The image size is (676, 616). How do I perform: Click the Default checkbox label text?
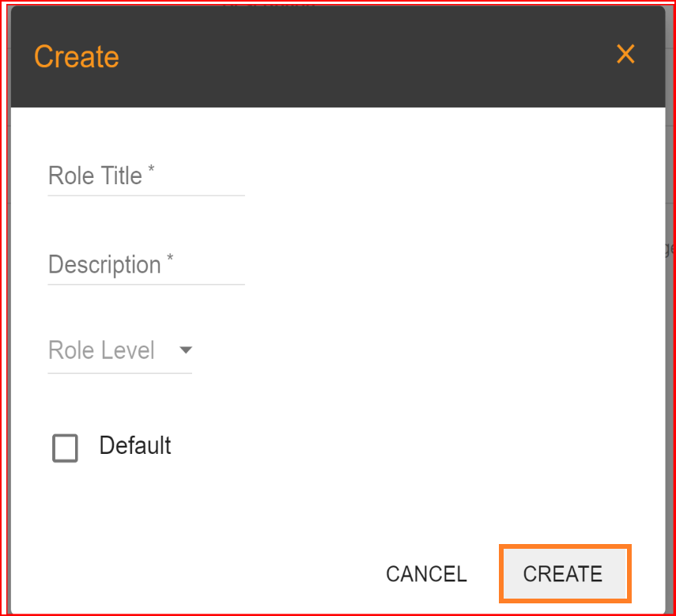click(135, 446)
